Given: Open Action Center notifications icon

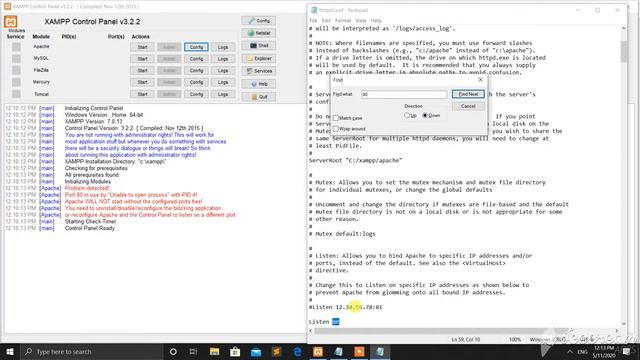Looking at the screenshot, I should coord(626,351).
